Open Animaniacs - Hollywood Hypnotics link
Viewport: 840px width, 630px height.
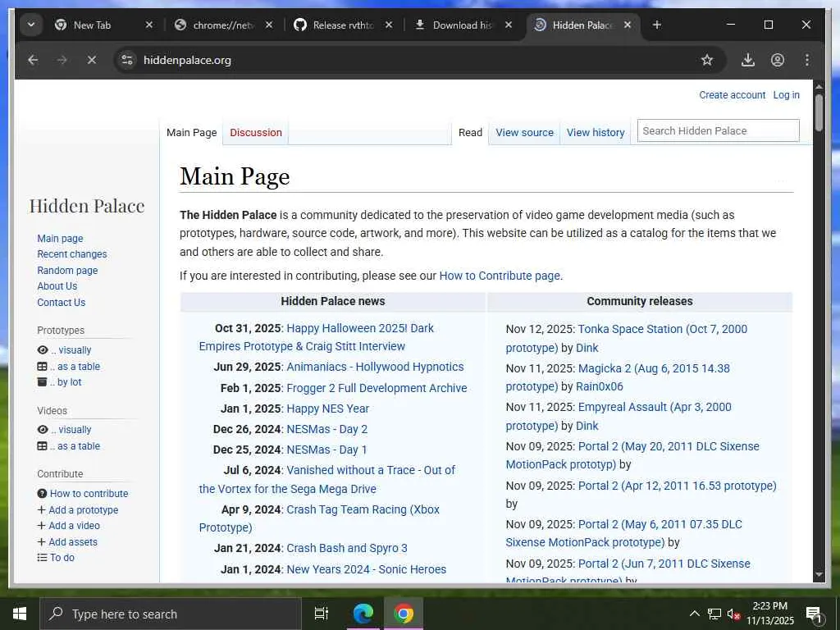(x=375, y=367)
